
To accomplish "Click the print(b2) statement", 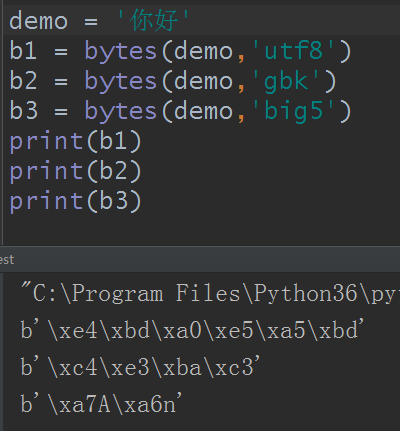I will pyautogui.click(x=76, y=171).
